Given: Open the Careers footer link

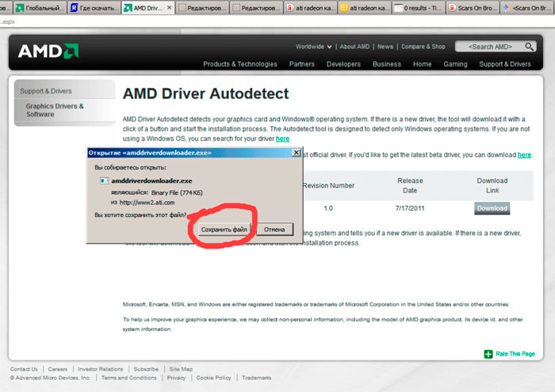Looking at the screenshot, I should 58,369.
